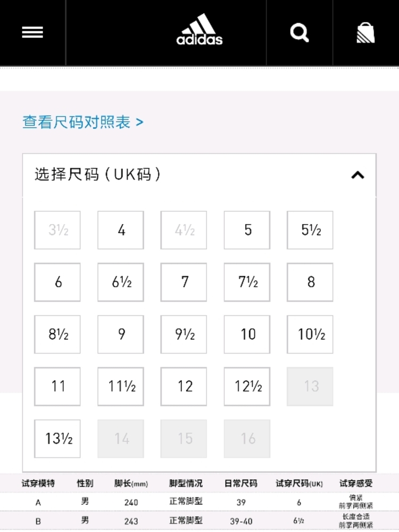399x532 pixels.
Task: Open the hamburger menu
Action: 32,32
